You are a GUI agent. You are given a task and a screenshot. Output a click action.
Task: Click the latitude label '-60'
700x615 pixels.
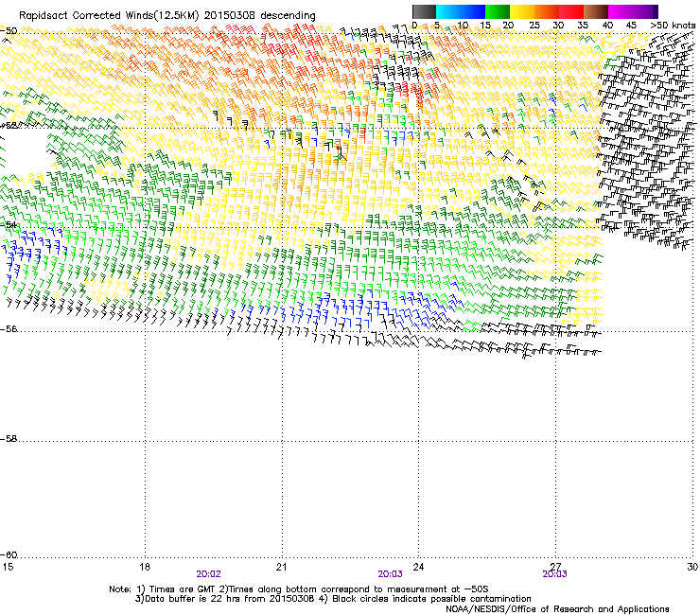coord(9,554)
